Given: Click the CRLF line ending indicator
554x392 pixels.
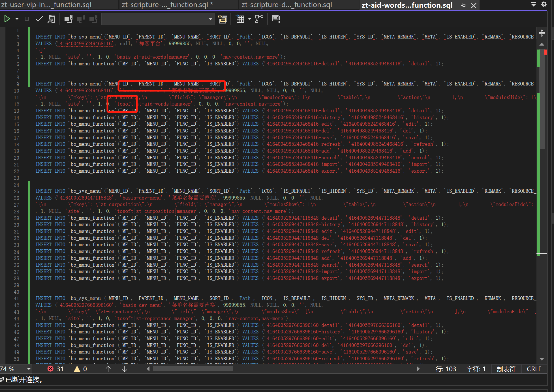Looking at the screenshot, I should (534, 369).
